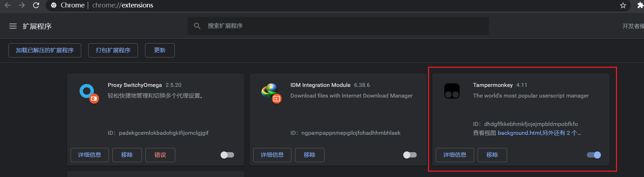
Task: Bookmark this page with star icon
Action: tap(623, 5)
